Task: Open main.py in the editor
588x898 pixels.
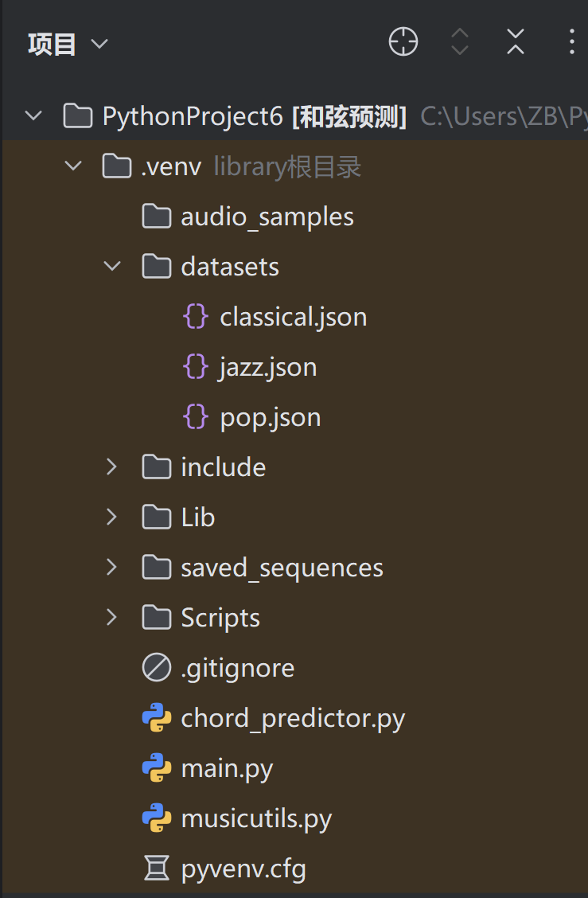Action: click(x=227, y=768)
